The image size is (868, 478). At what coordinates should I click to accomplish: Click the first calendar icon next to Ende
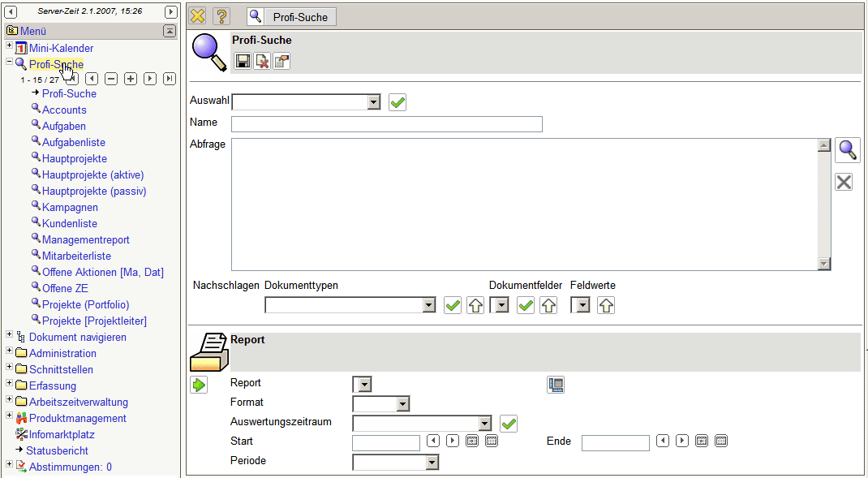[702, 441]
